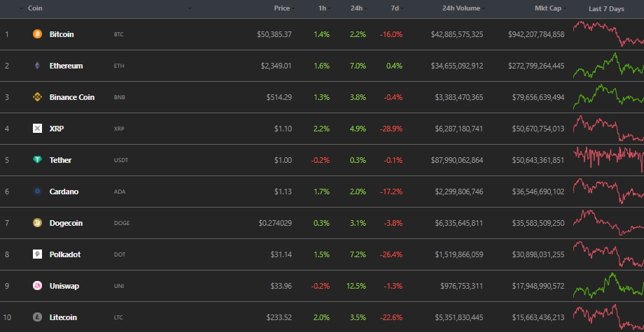This screenshot has width=644, height=332.
Task: Open the Bitcoin name link
Action: (62, 34)
